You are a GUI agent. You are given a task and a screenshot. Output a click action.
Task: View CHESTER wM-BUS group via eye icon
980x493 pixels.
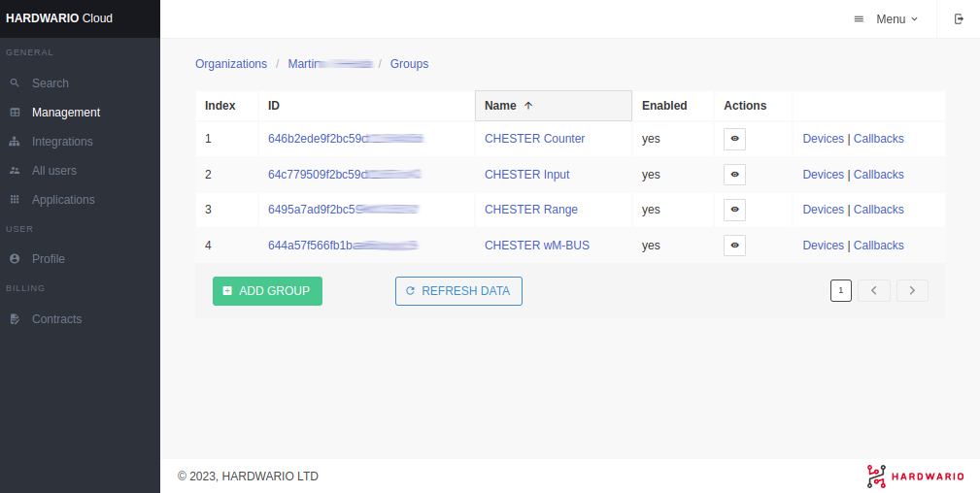pos(734,246)
